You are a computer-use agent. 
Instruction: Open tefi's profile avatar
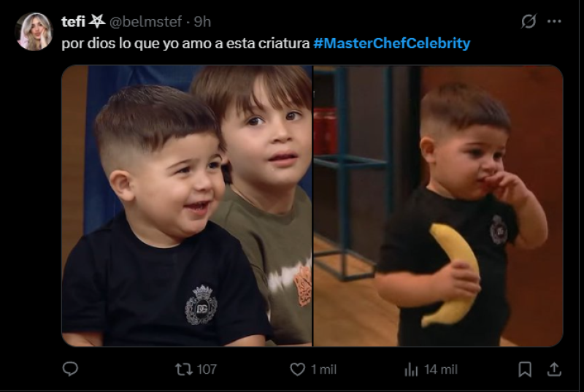(34, 31)
